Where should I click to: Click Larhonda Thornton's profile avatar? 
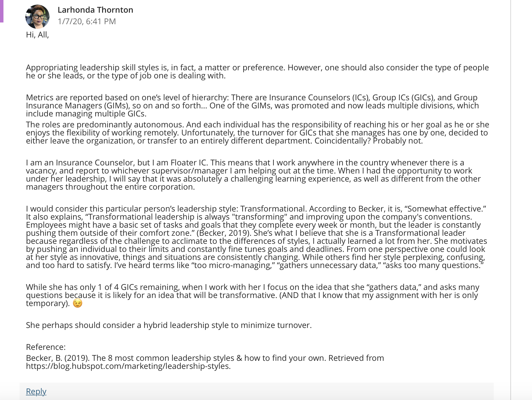[37, 16]
